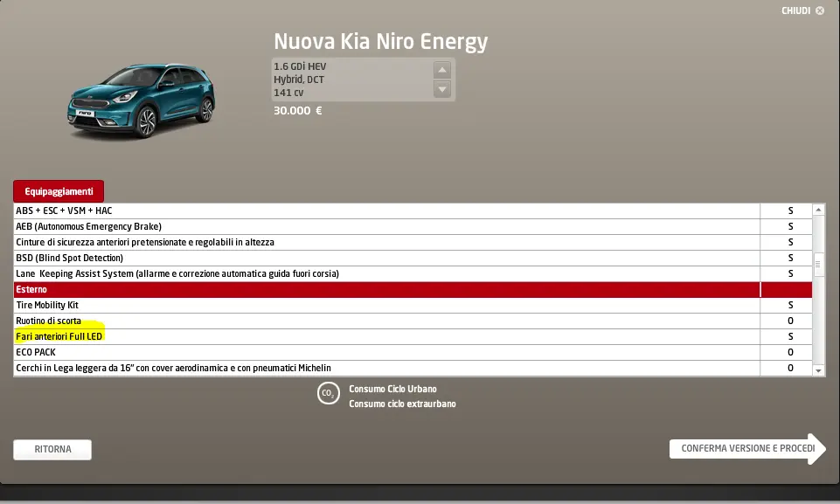Click the 30.000 € price
840x504 pixels.
click(x=298, y=111)
